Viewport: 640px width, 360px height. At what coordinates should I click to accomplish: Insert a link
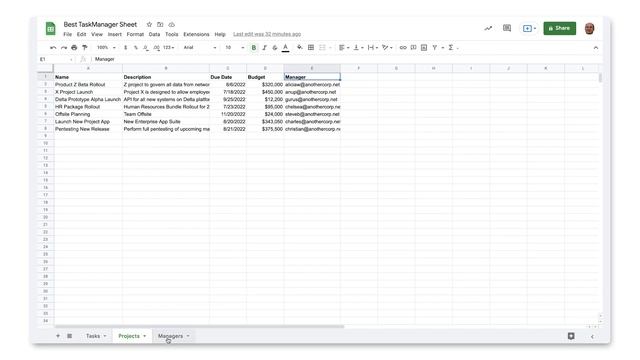tap(403, 48)
